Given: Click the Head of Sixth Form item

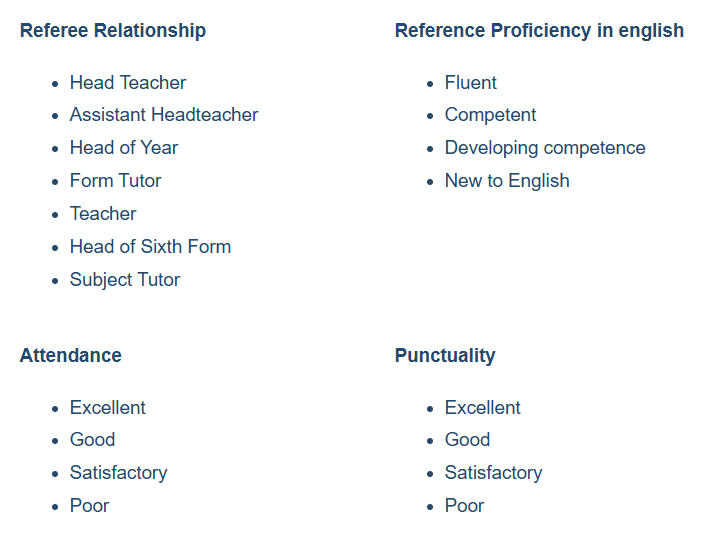Looking at the screenshot, I should coord(151,246).
